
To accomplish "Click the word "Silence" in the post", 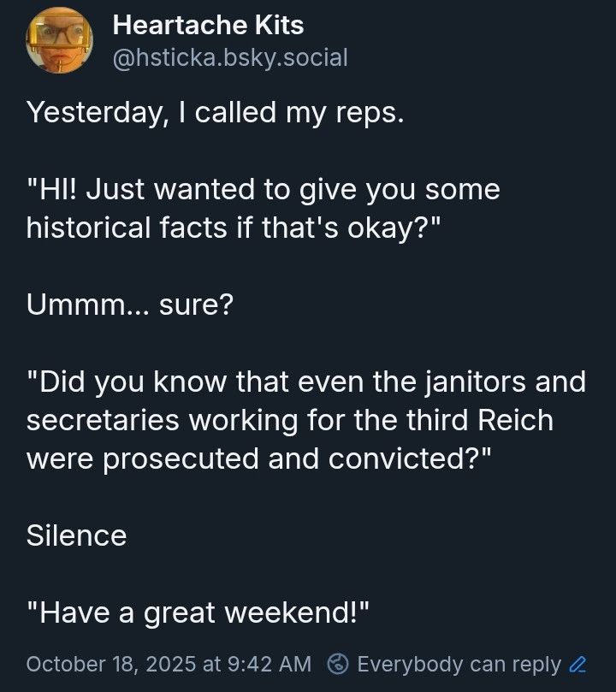I will [76, 535].
